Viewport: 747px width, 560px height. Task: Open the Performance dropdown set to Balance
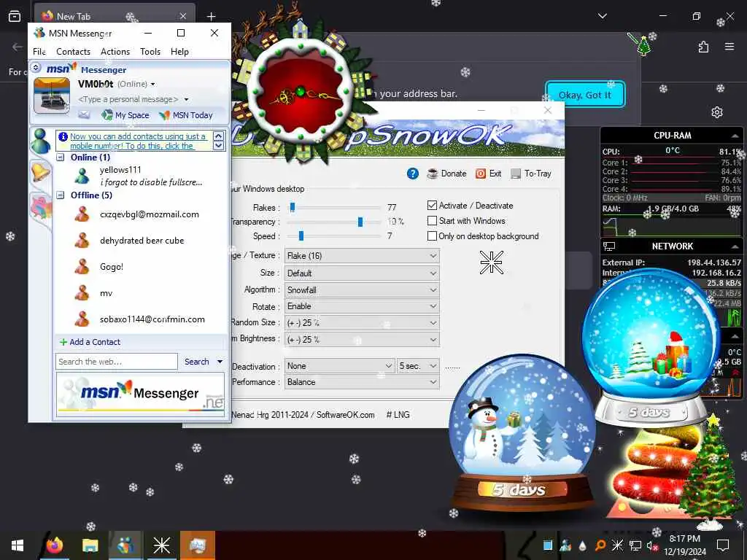click(x=362, y=382)
